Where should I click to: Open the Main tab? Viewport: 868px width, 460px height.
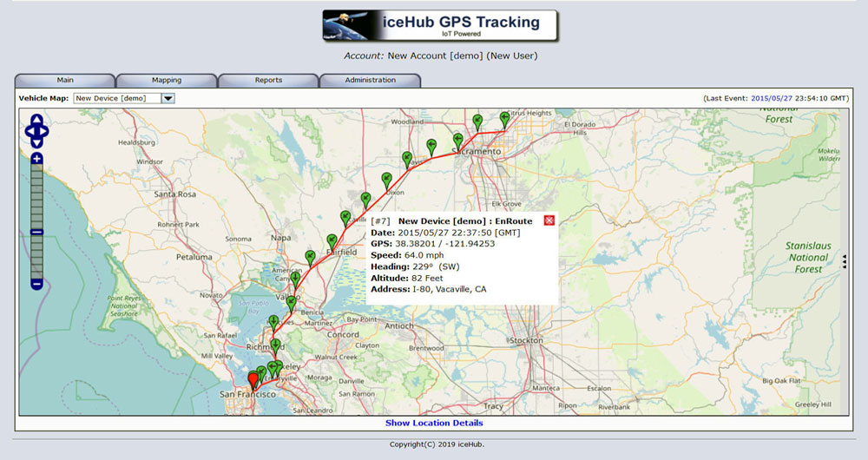[65, 80]
